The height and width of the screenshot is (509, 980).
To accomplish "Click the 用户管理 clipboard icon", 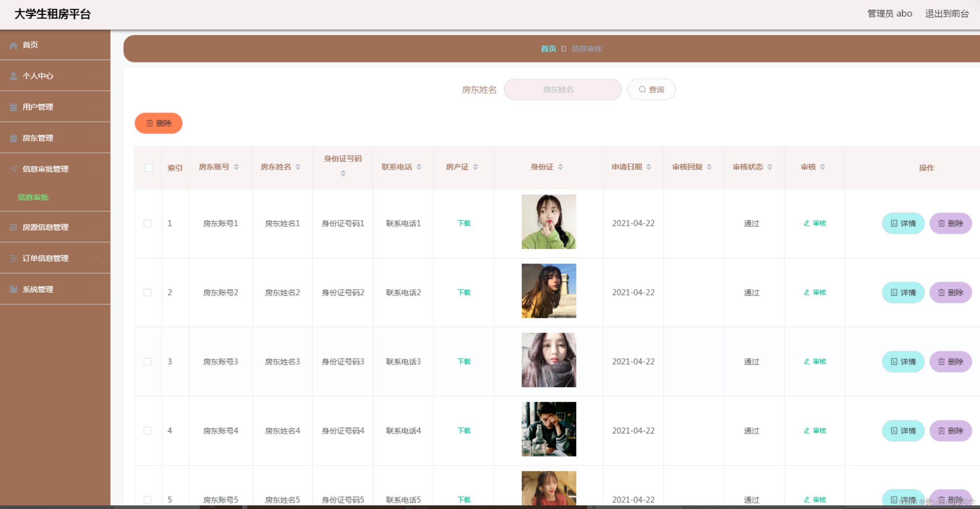I will (x=13, y=107).
